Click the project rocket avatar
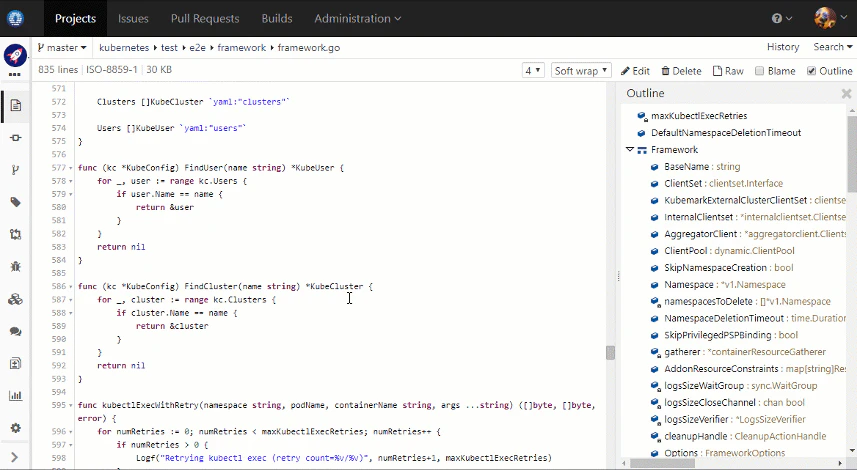This screenshot has width=857, height=470. (x=15, y=55)
